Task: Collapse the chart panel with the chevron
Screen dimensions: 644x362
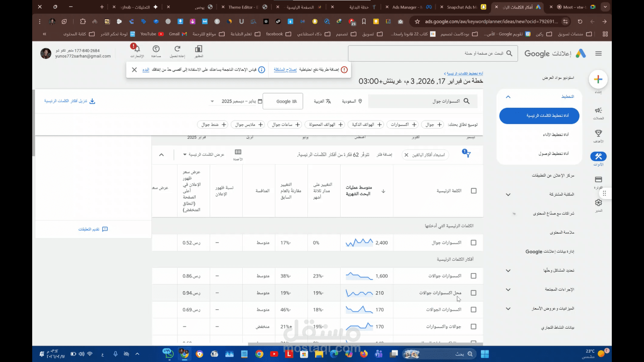Action: click(161, 155)
